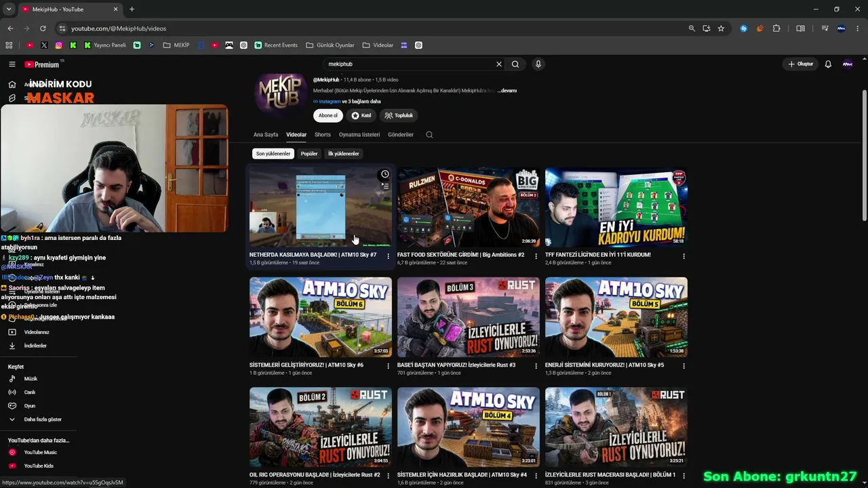This screenshot has height=488, width=868.
Task: Click the Katıl join button
Action: [361, 116]
